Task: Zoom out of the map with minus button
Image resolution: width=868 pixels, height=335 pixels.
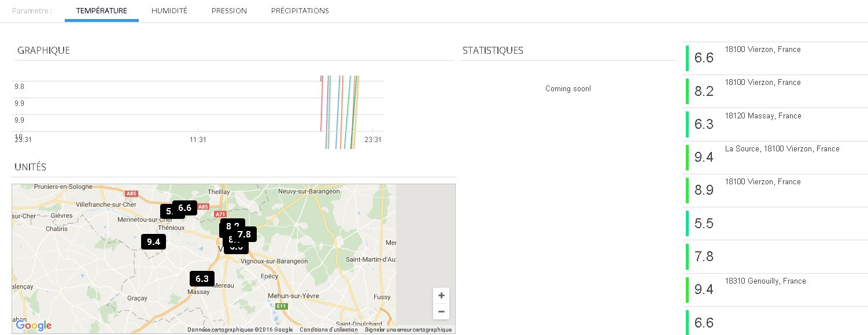Action: (441, 312)
